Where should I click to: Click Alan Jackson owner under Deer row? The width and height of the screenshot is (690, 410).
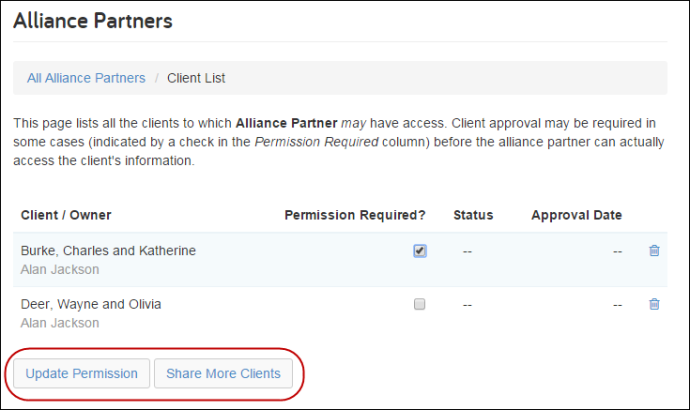tap(60, 323)
